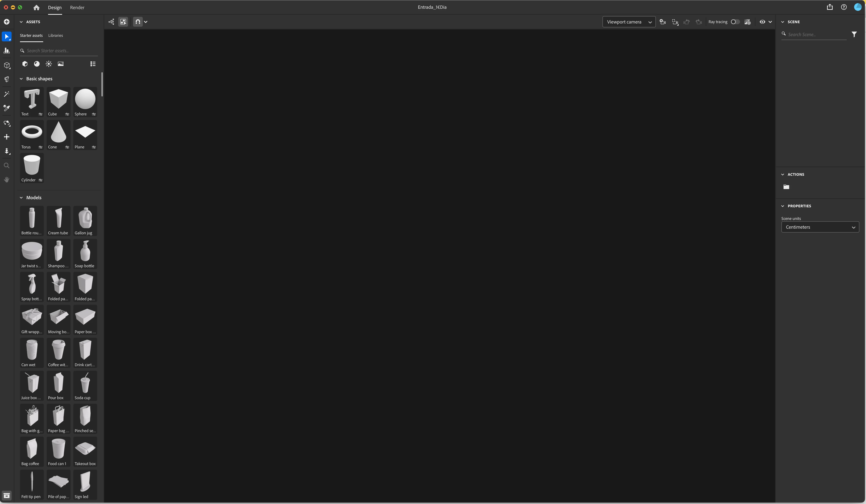The image size is (866, 504).
Task: Collapse the Basic shapes section
Action: point(21,79)
